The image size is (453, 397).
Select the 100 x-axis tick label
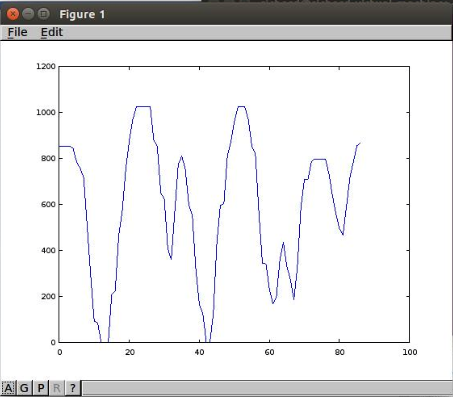tap(410, 352)
